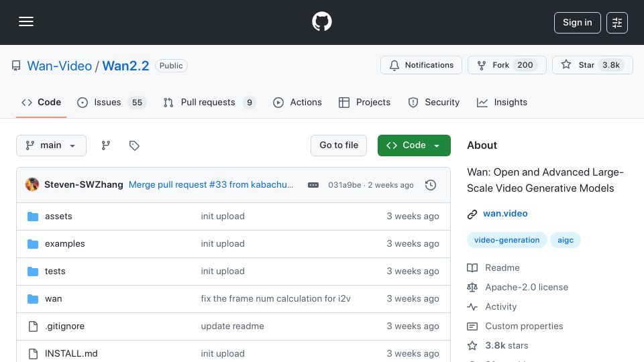Visit the wan.video website link
The width and height of the screenshot is (644, 362).
point(505,213)
